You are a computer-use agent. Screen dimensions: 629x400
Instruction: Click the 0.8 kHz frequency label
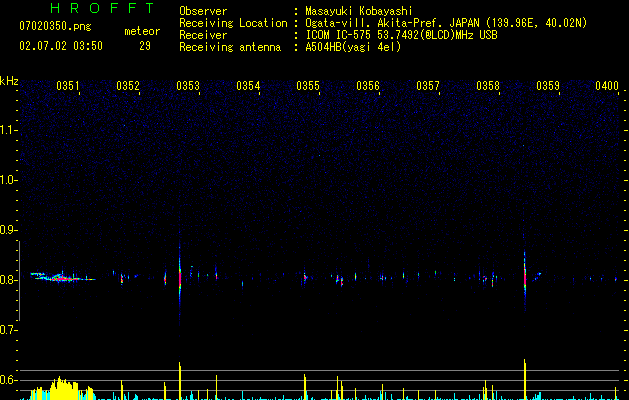point(8,280)
